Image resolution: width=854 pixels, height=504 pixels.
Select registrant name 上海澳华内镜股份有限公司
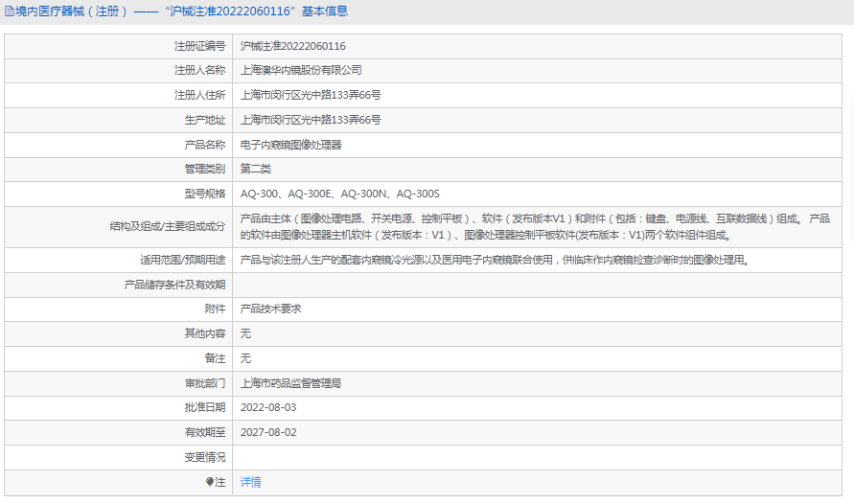tap(301, 70)
